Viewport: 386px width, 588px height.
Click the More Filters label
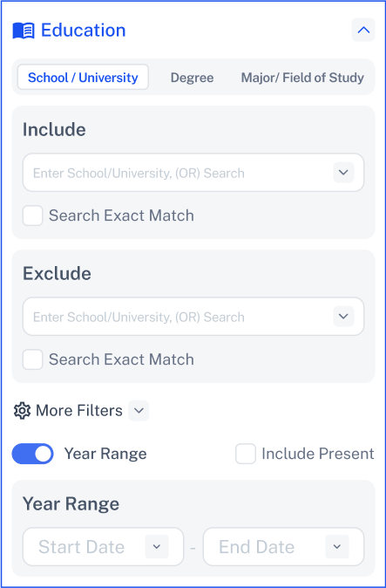(x=79, y=411)
